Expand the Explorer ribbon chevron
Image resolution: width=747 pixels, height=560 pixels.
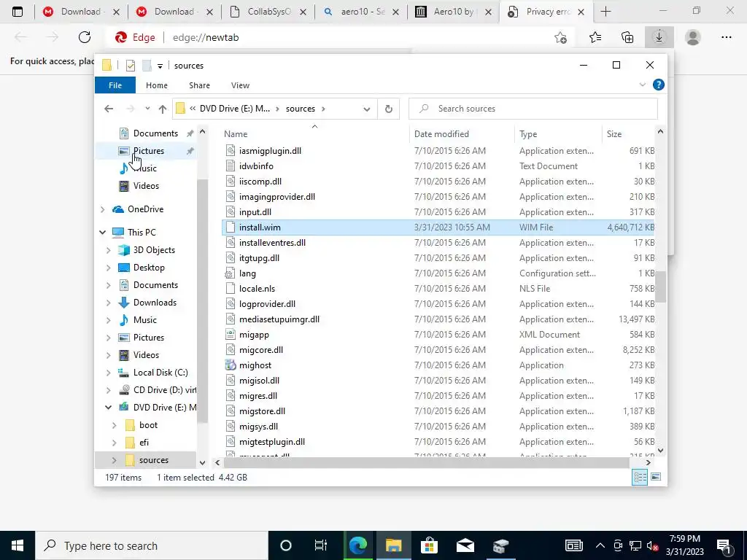click(x=642, y=85)
